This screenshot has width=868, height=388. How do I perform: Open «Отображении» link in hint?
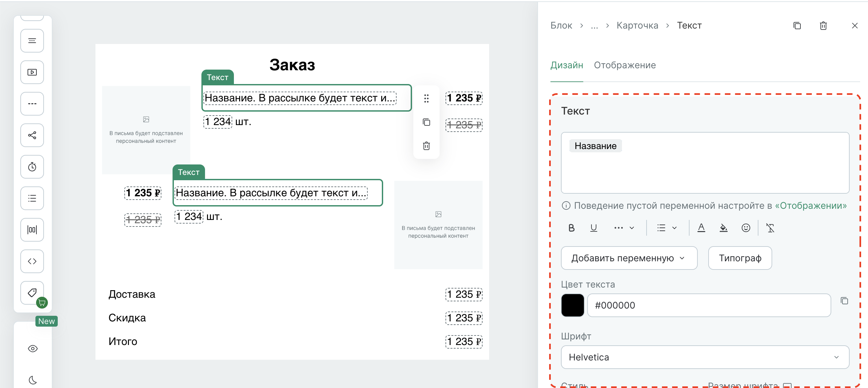point(811,205)
